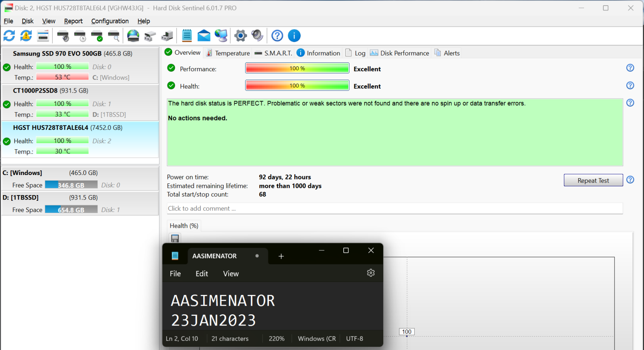Viewport: 644px width, 350px height.
Task: Open the gear Configuration icon in toolbar
Action: [x=240, y=36]
